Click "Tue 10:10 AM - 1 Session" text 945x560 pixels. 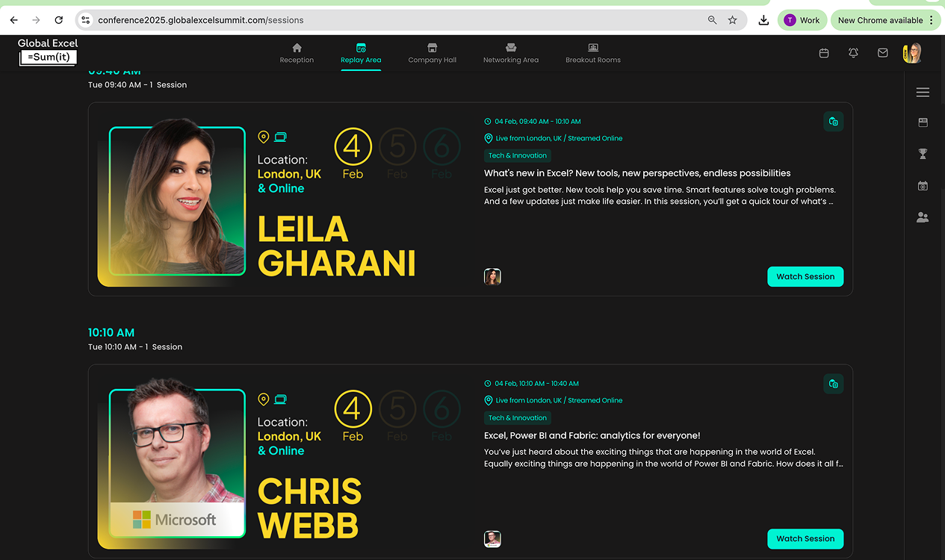[135, 346]
